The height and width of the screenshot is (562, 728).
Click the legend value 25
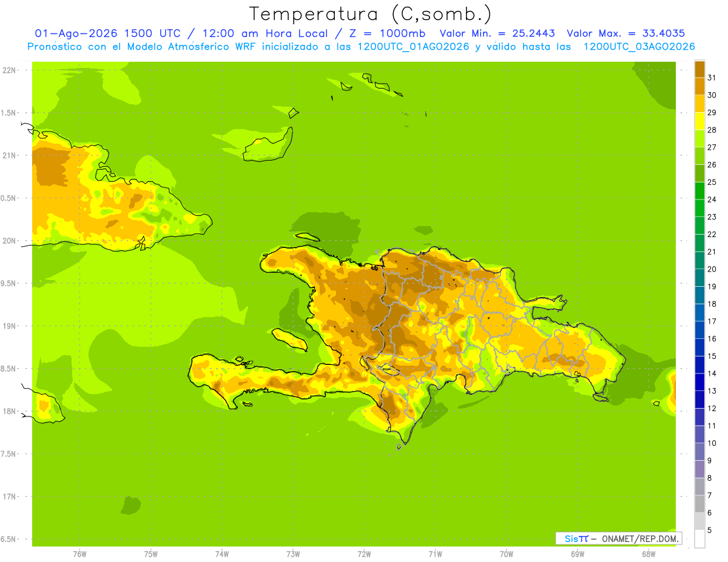point(712,182)
